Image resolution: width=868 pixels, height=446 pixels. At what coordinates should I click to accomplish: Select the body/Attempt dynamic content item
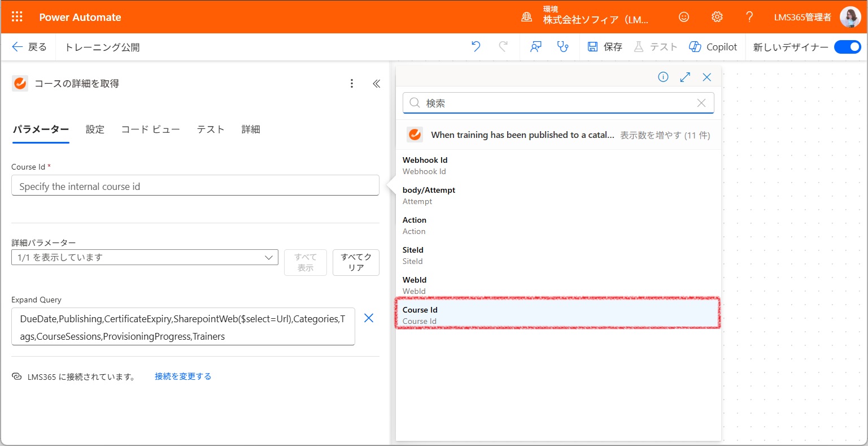(x=558, y=196)
